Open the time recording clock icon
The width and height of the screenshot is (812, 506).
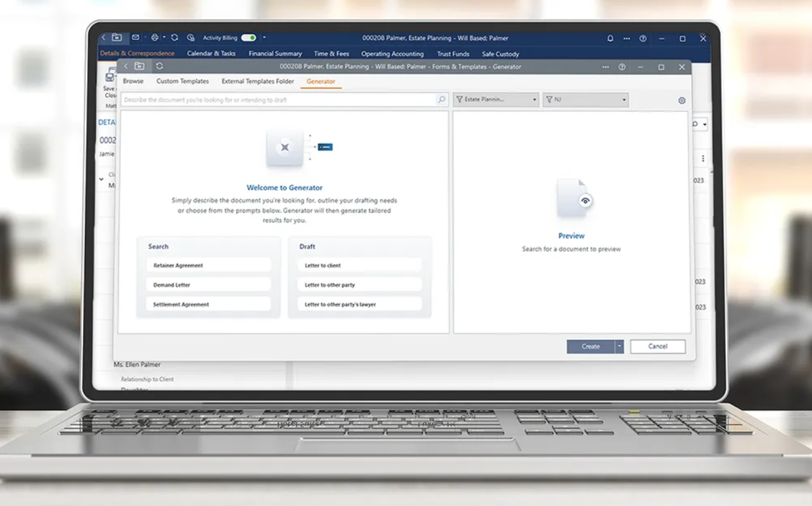(191, 38)
